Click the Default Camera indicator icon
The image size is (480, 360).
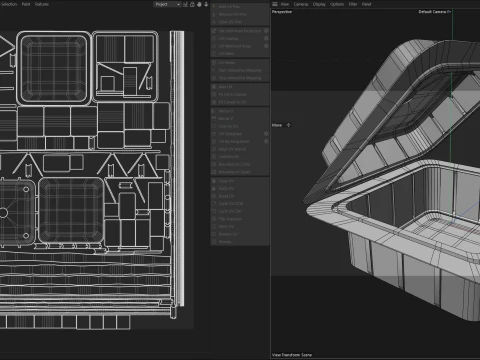[x=449, y=12]
